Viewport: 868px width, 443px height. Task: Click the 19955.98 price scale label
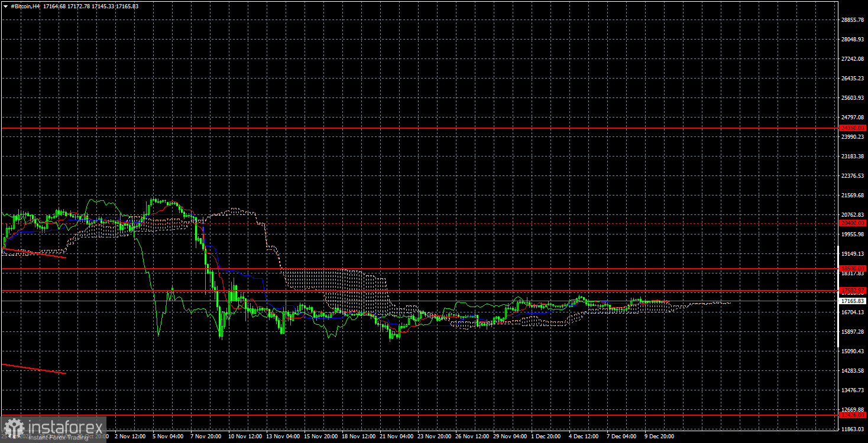(853, 234)
